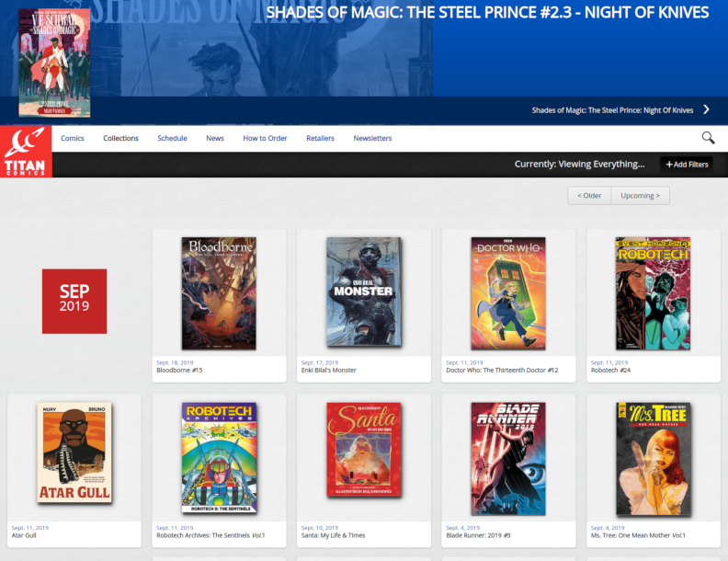Open the Robotech #24 cover image
Screen dimensions: 728x561
coord(653,293)
